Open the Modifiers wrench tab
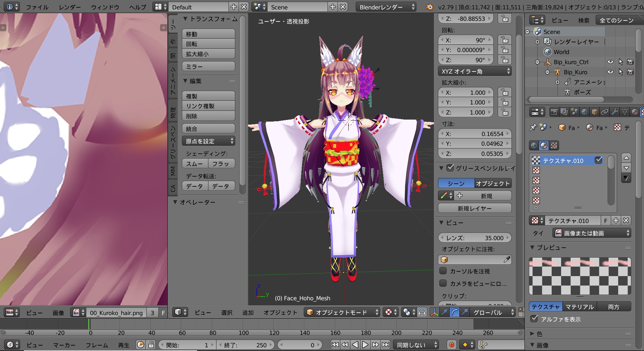 pos(614,112)
